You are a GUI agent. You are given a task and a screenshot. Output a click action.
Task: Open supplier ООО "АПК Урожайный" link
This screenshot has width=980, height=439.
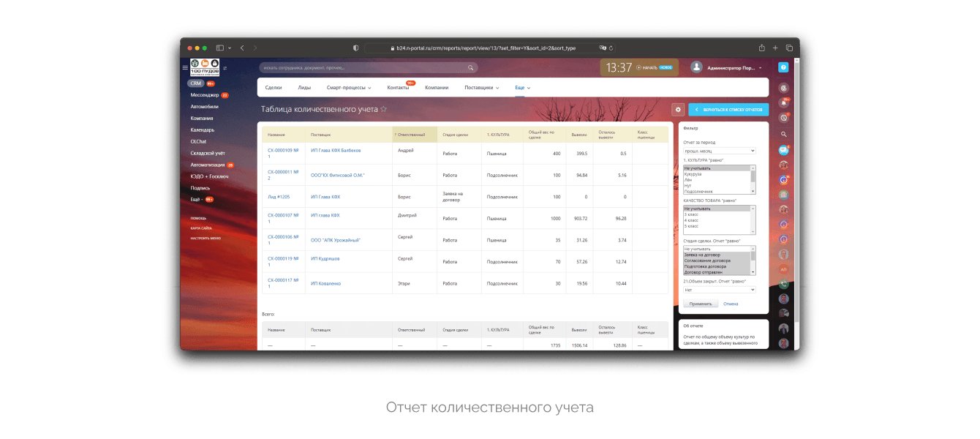click(x=336, y=240)
